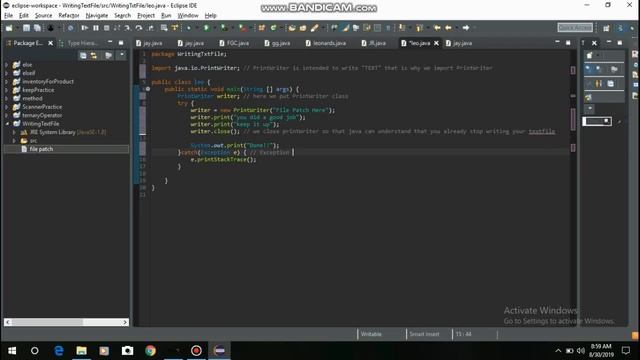Click the Package Explorer horizontal scrollbar
640x360 pixels.
tap(66, 322)
